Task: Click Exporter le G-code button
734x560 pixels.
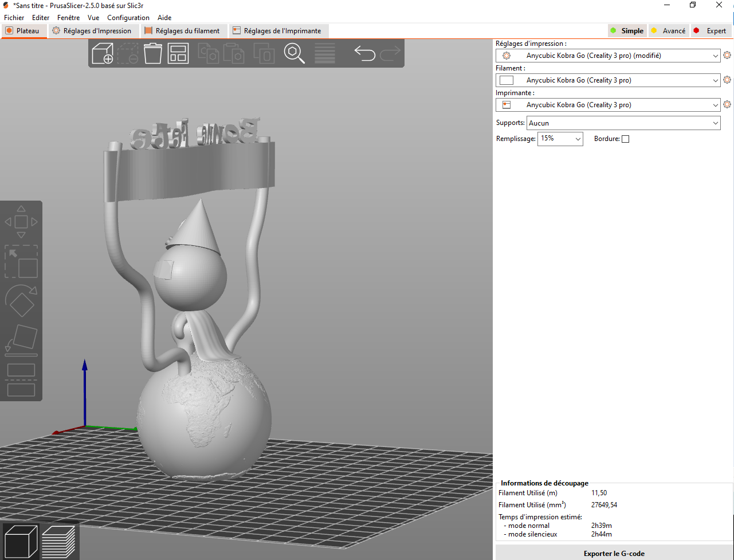Action: pos(614,553)
